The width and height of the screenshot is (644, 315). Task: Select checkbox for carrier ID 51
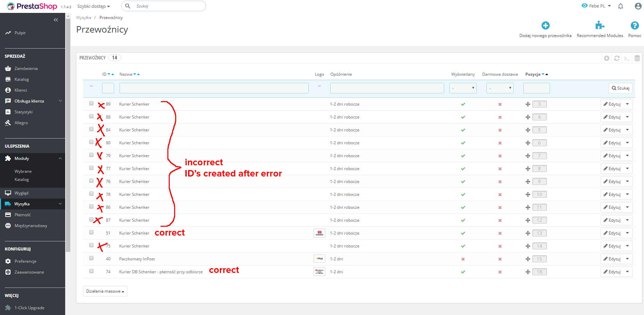(91, 232)
